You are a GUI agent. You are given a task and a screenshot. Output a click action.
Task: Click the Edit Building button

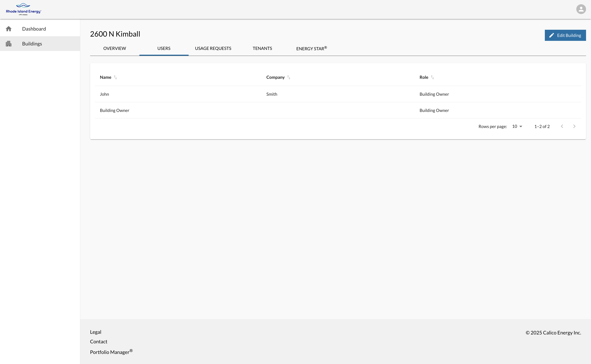pos(565,35)
